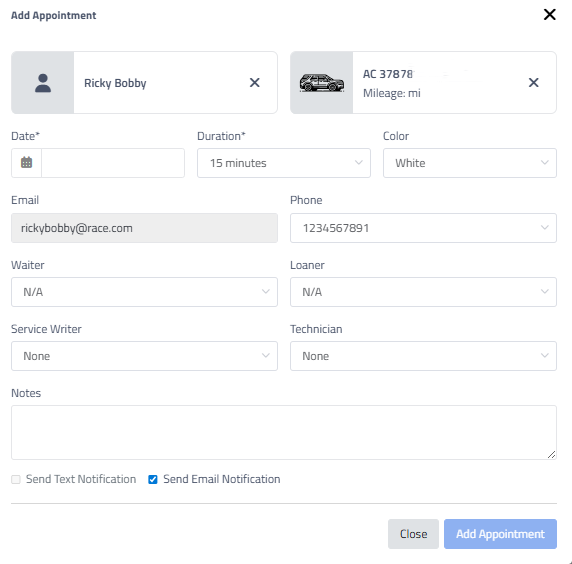Click the vehicle car thumbnail icon
Viewport: 572px width, 564px height.
pos(321,82)
